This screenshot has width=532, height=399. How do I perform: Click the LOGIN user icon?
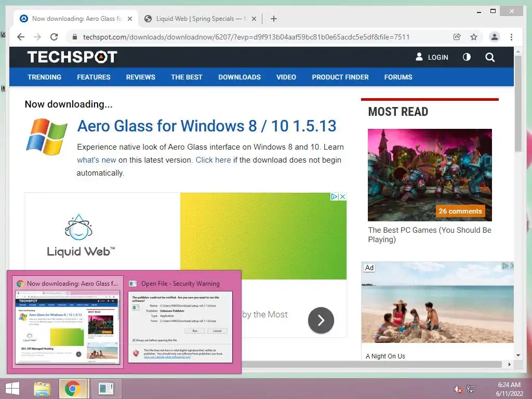419,57
